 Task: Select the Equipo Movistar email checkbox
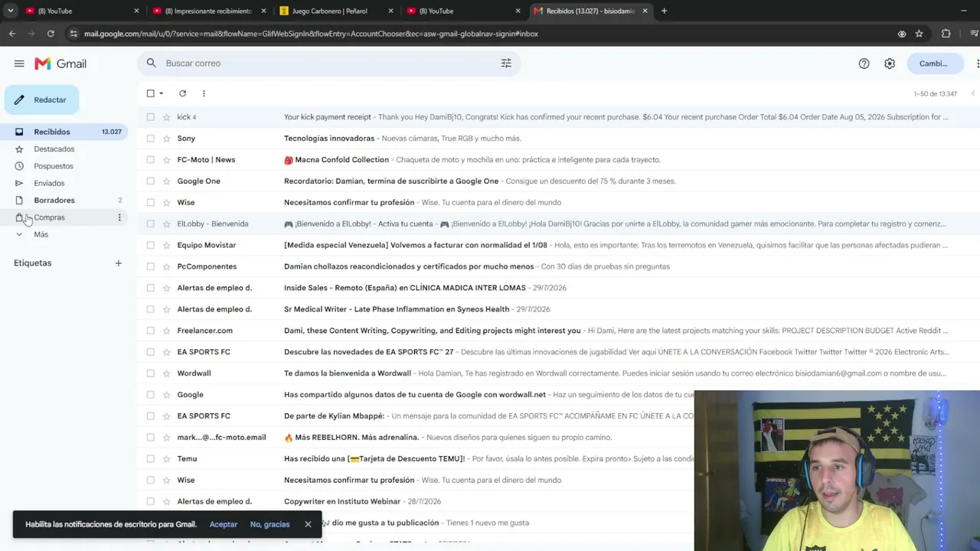pos(150,246)
